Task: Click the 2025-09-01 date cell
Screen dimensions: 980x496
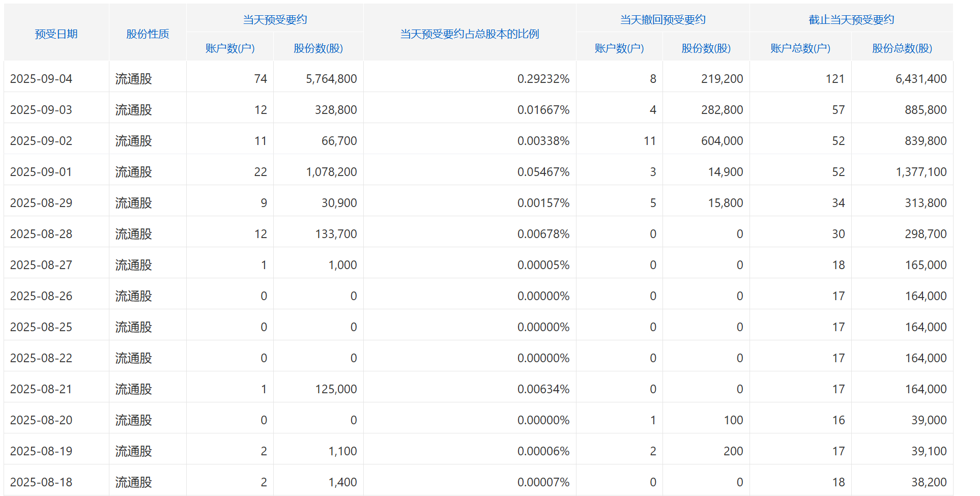Action: 41,172
